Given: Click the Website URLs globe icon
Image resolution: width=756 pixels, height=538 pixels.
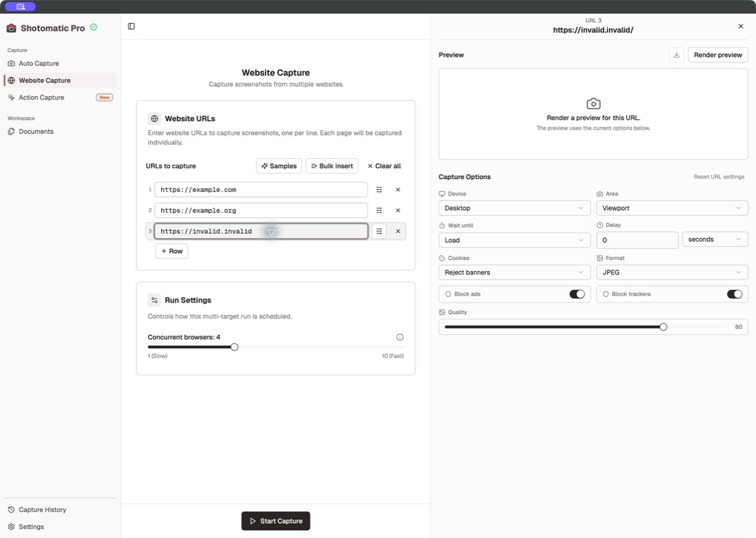Looking at the screenshot, I should 154,118.
